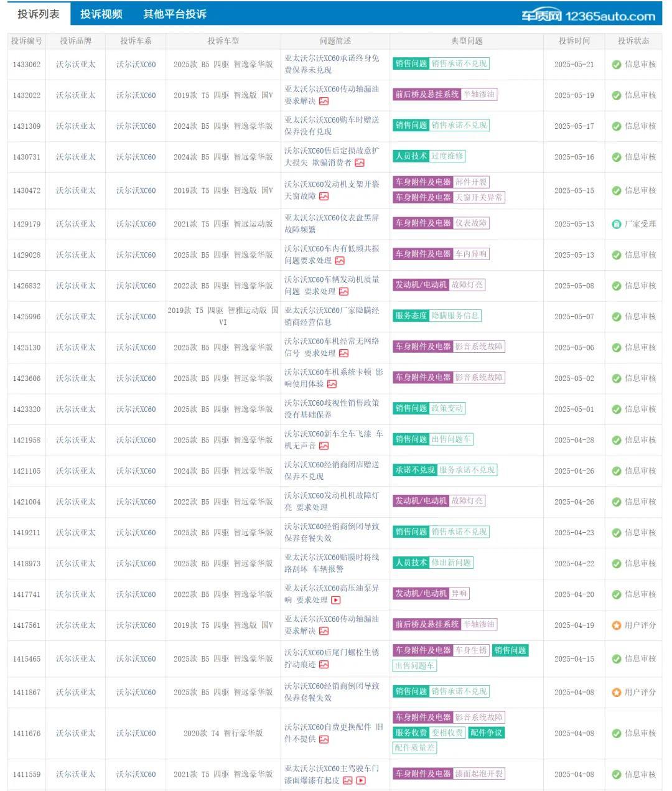Open complaint about 经销商闭店赠送保养不兑现

(x=332, y=470)
